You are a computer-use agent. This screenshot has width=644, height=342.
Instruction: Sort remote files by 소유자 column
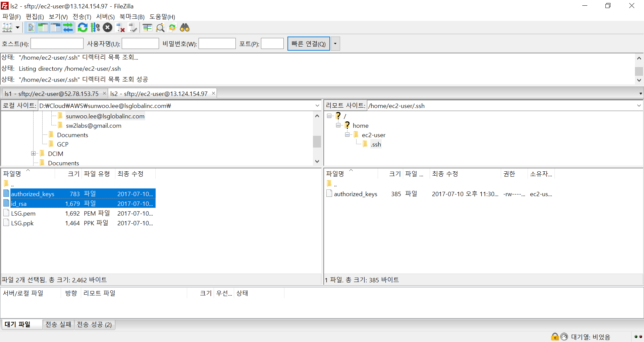(541, 174)
